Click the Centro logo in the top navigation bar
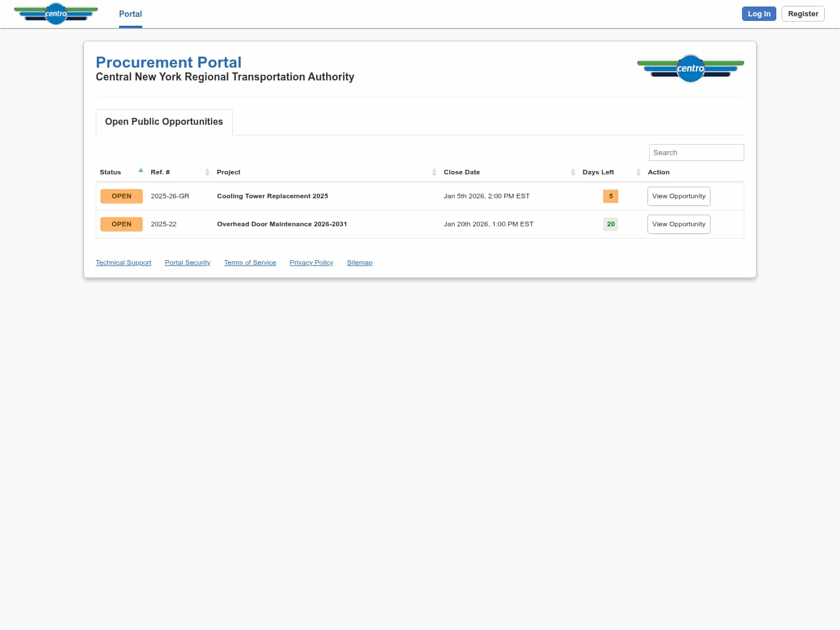 coord(56,14)
